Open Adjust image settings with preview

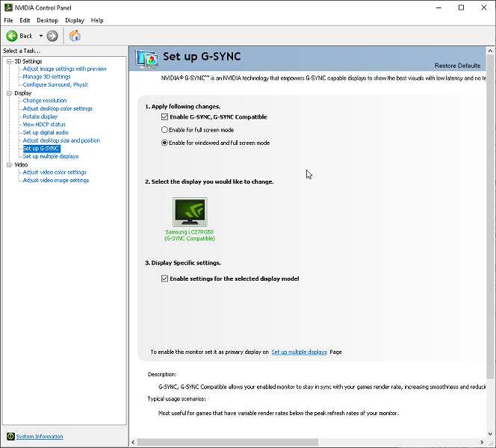coord(64,69)
